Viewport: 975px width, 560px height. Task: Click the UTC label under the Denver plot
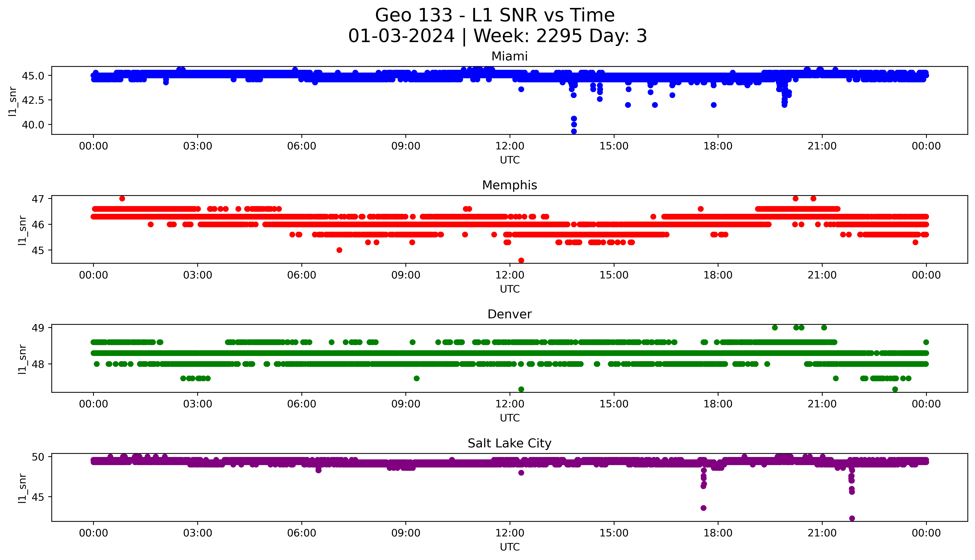pyautogui.click(x=510, y=418)
